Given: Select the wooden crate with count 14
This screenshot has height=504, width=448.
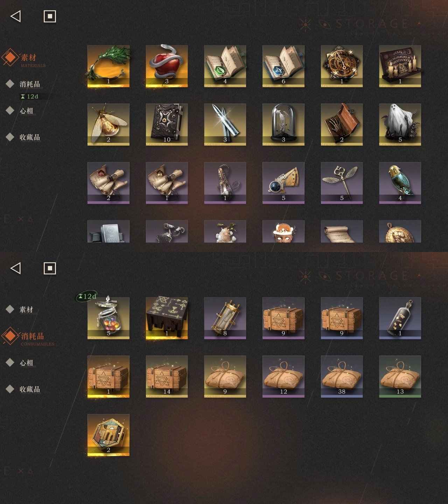Looking at the screenshot, I should (167, 377).
